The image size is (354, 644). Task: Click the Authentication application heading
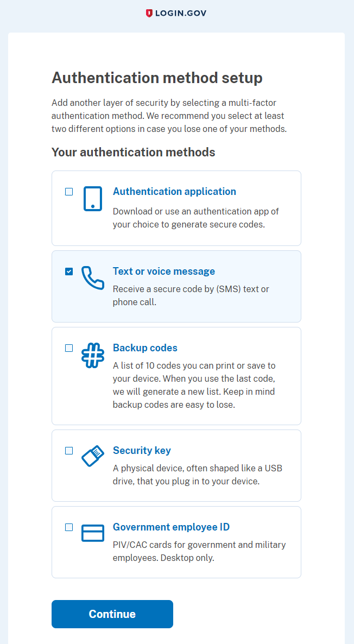(174, 192)
